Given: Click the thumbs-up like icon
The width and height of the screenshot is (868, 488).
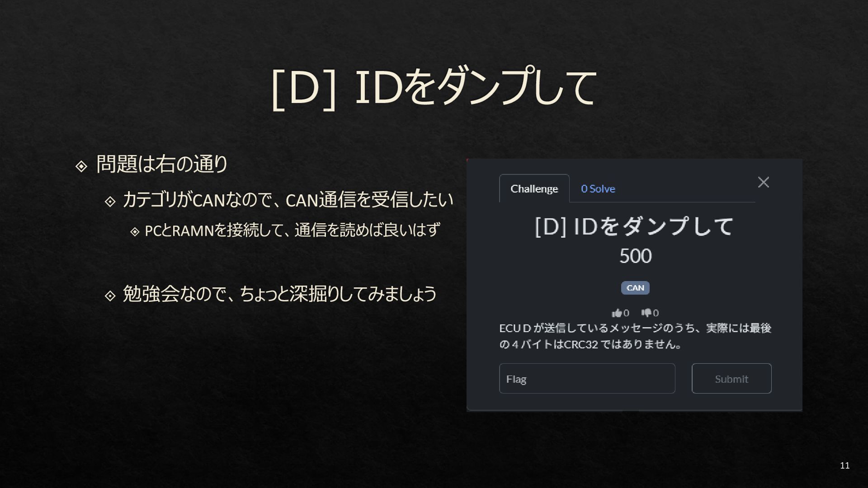Looking at the screenshot, I should coord(617,313).
